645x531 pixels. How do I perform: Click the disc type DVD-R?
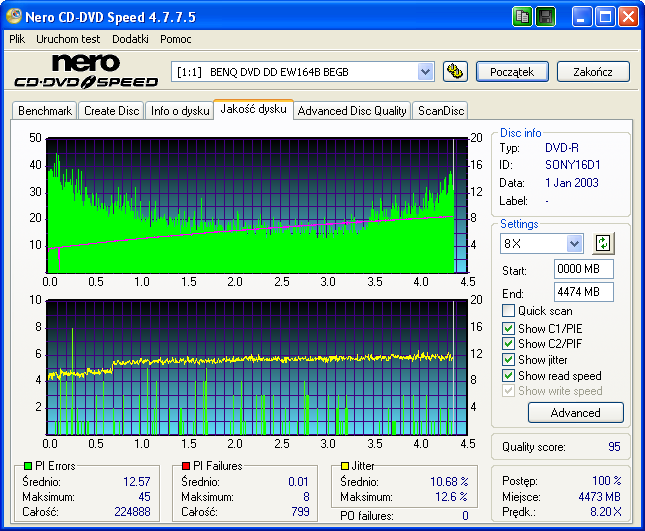coord(562,148)
